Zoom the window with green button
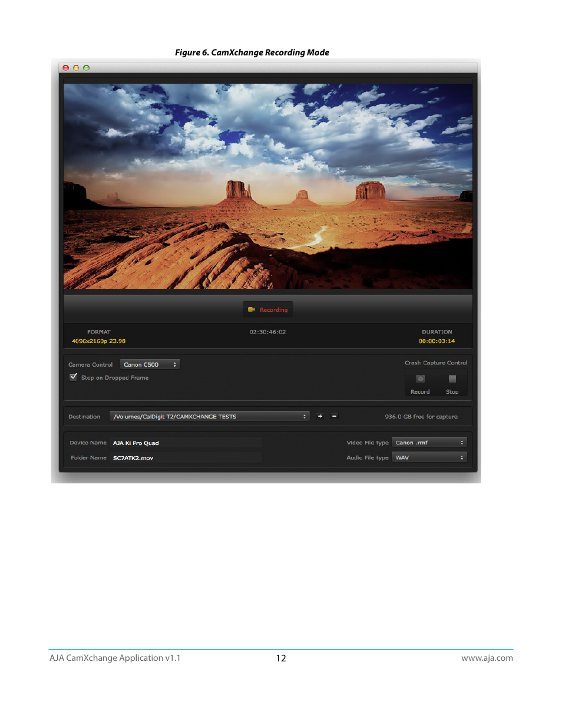 click(x=87, y=68)
